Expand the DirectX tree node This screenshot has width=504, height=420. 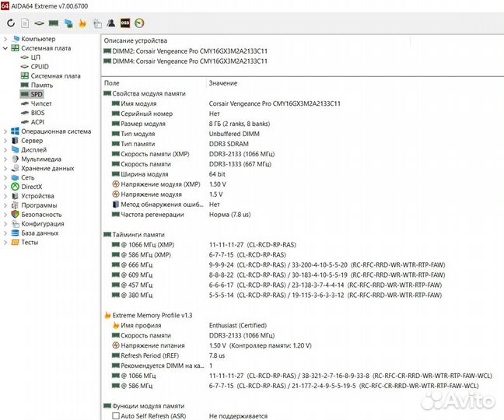[x=5, y=187]
